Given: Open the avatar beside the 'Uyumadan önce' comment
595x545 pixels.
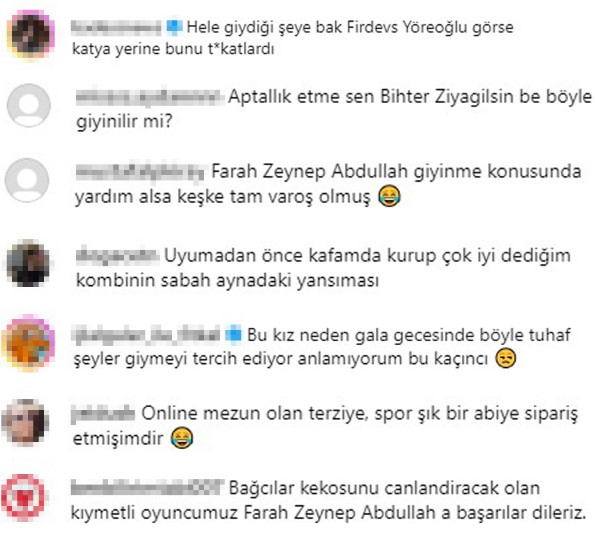Looking at the screenshot, I should pyautogui.click(x=28, y=263).
